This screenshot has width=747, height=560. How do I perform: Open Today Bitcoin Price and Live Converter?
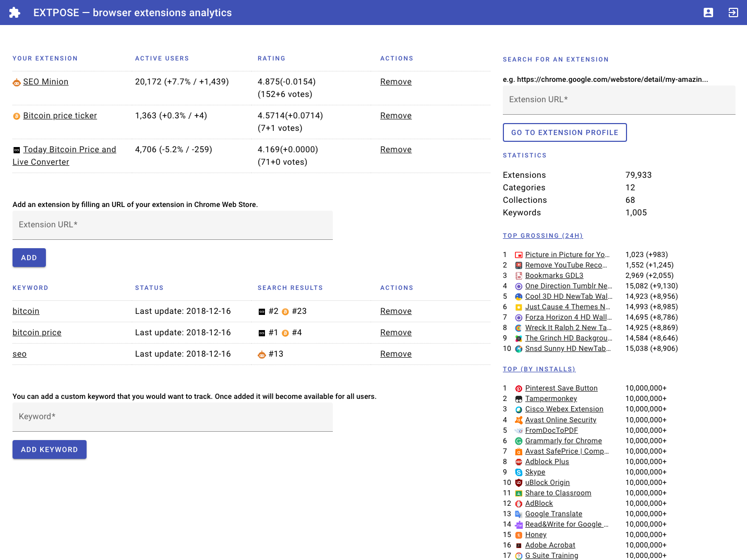(x=64, y=156)
